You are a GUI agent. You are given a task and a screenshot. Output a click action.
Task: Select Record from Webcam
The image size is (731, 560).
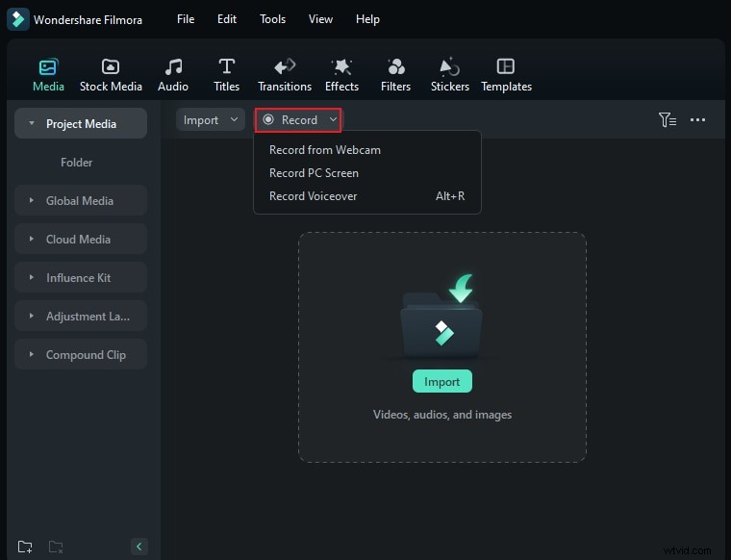(324, 150)
